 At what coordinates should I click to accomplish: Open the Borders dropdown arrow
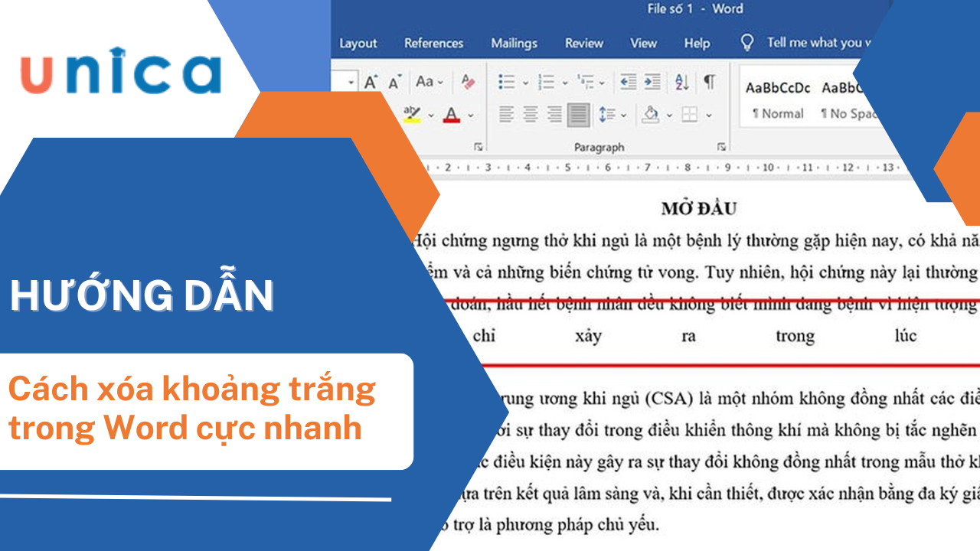(709, 116)
